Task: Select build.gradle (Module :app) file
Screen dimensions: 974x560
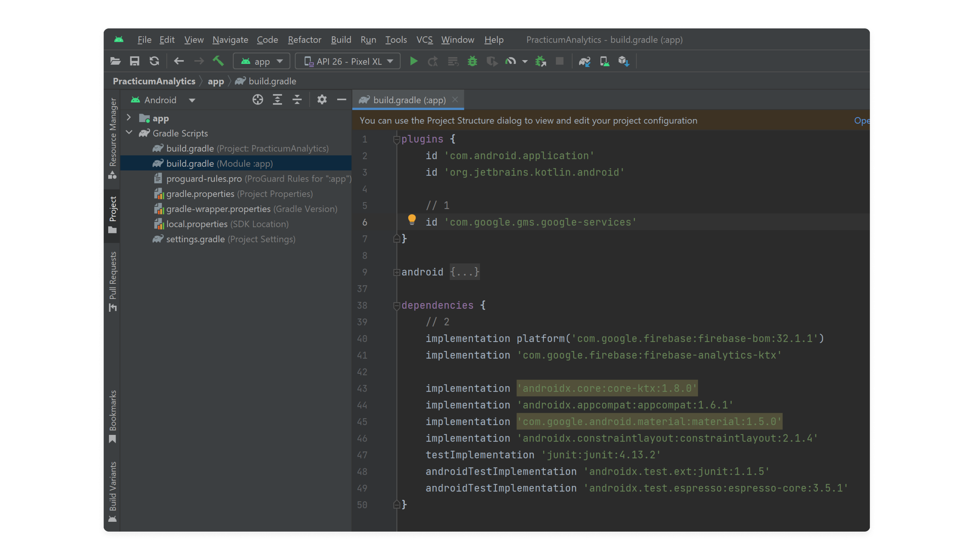Action: [236, 163]
